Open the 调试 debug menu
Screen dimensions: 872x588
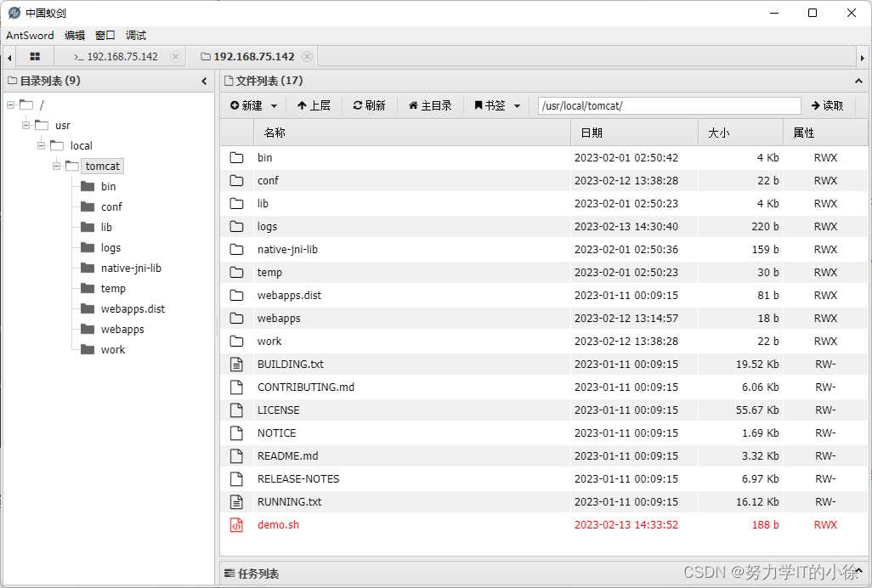[136, 35]
